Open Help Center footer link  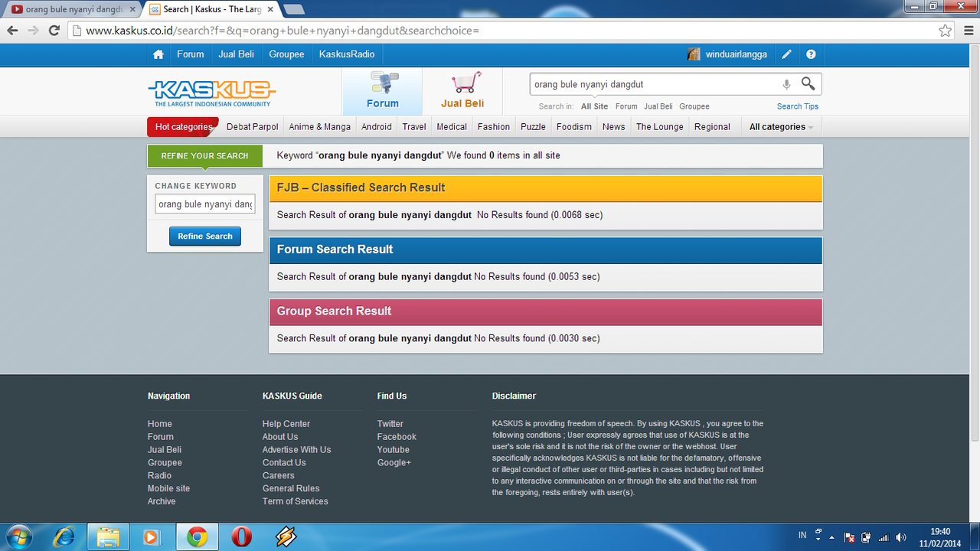point(286,424)
